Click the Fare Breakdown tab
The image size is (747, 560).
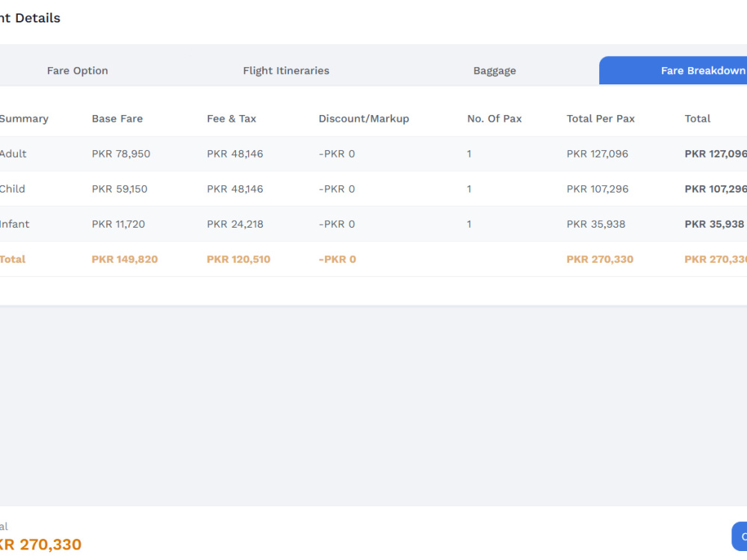tap(673, 70)
